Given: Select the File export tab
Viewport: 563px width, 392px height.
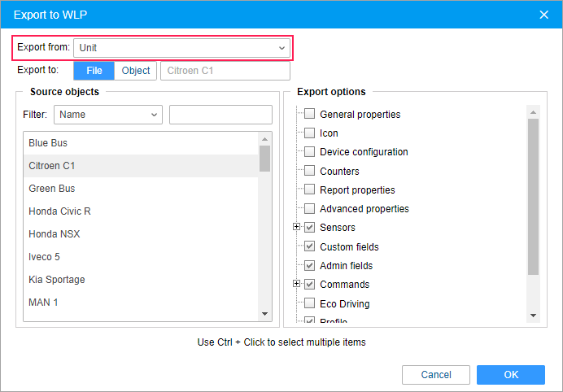Looking at the screenshot, I should pos(94,71).
